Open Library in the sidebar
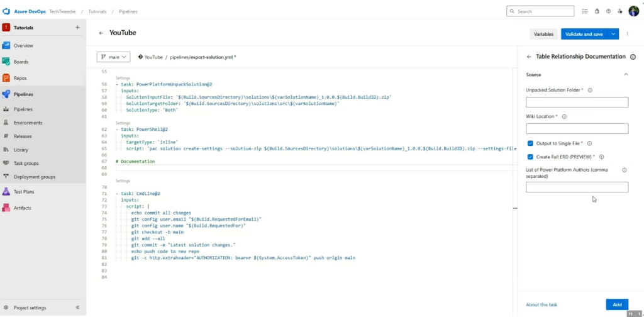Screen dimensions: 644x317 click(21, 150)
